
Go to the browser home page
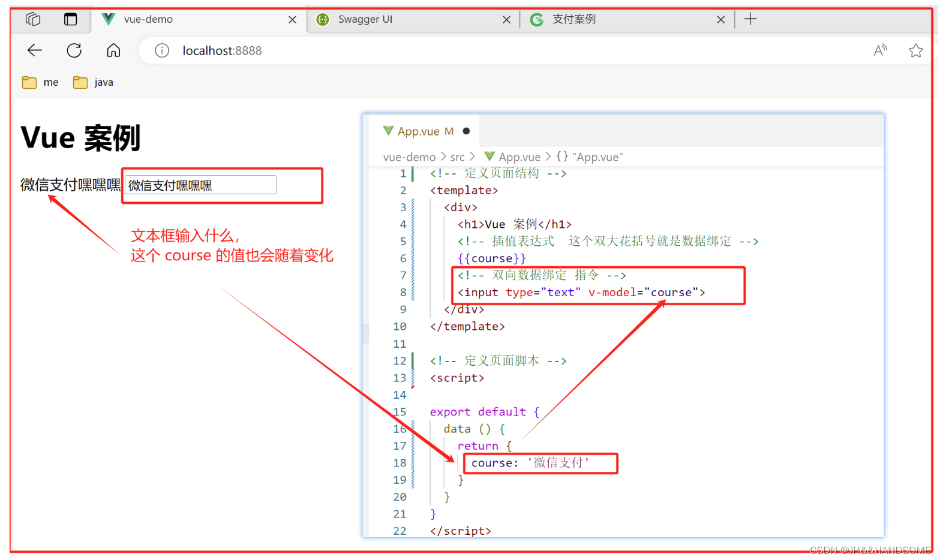[x=113, y=50]
